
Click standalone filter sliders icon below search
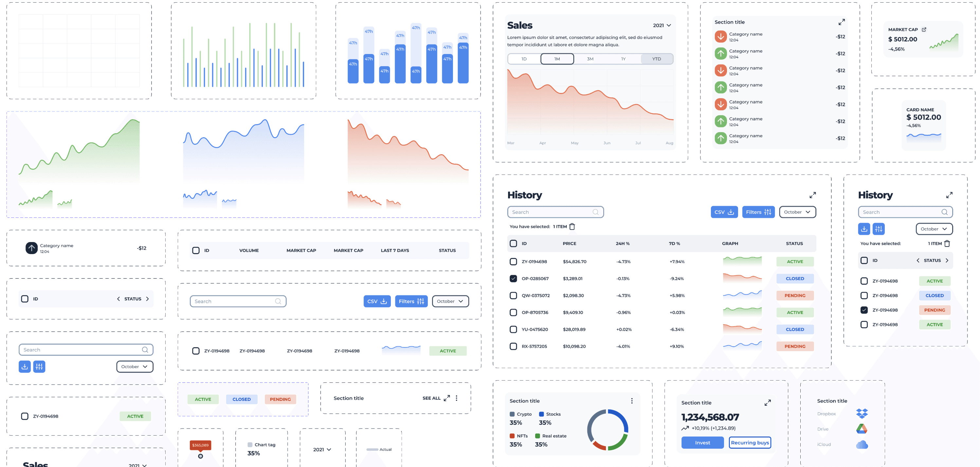pyautogui.click(x=39, y=366)
